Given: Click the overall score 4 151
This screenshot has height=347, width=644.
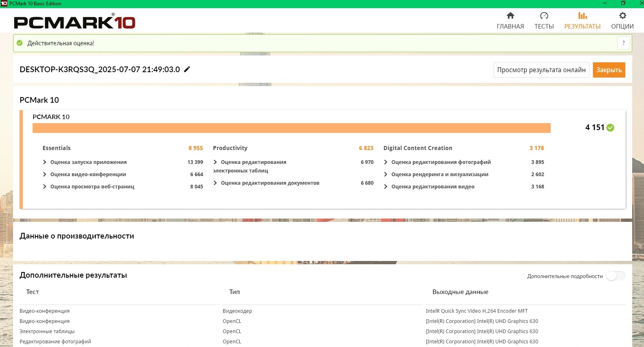Looking at the screenshot, I should [x=595, y=128].
